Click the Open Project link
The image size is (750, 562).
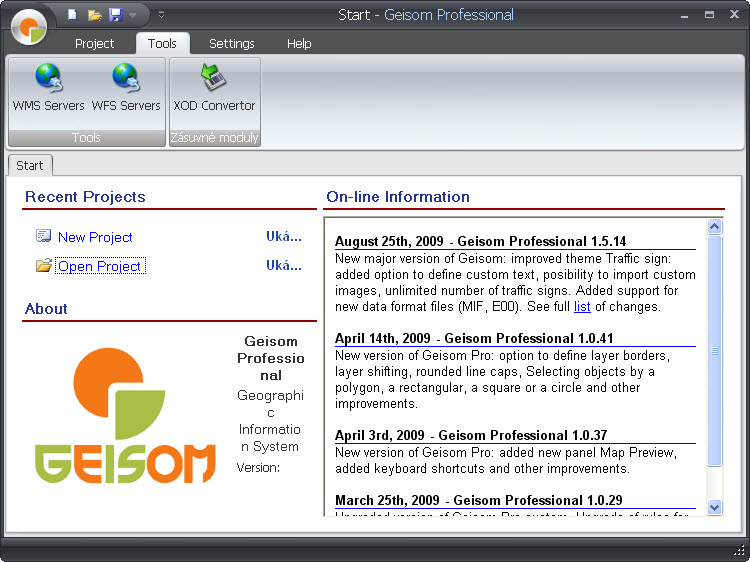click(x=99, y=266)
